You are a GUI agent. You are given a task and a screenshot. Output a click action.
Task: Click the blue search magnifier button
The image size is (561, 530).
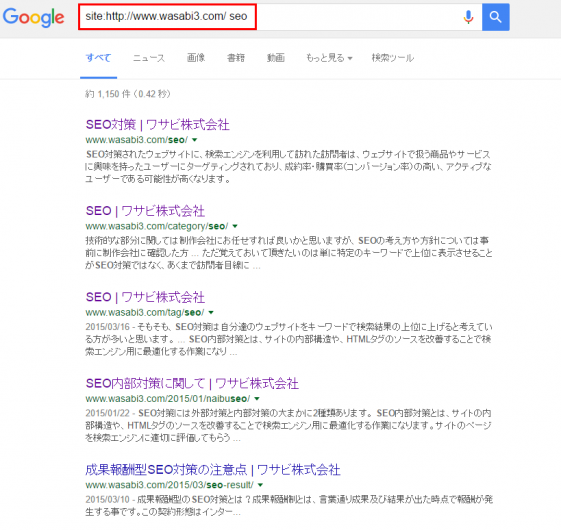click(496, 17)
